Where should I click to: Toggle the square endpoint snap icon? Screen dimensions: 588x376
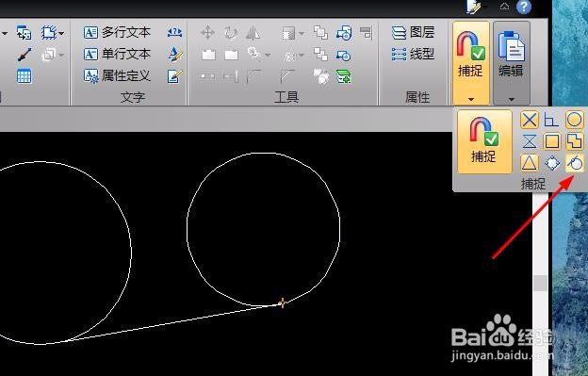pyautogui.click(x=551, y=141)
